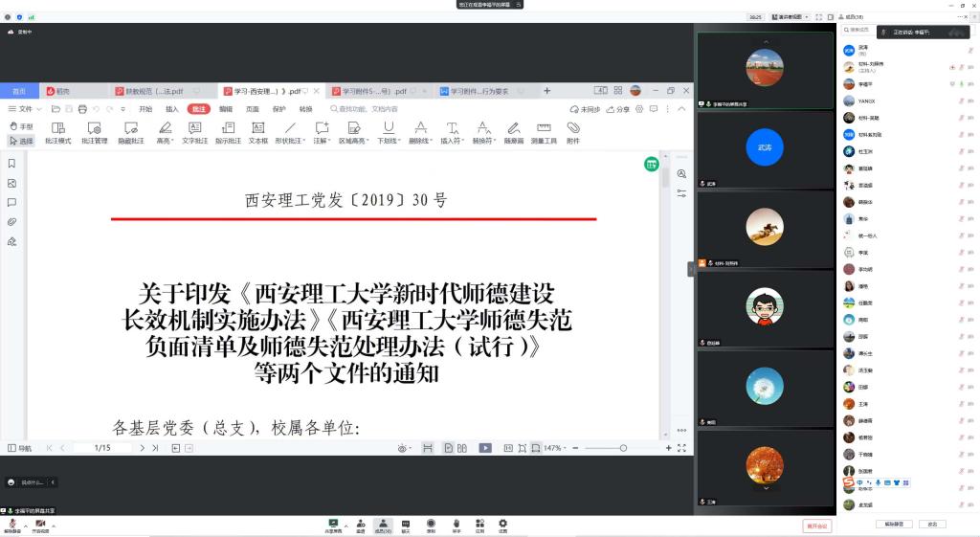Image resolution: width=980 pixels, height=537 pixels.
Task: Open the 插入符 caret dropdown
Action: point(453,133)
